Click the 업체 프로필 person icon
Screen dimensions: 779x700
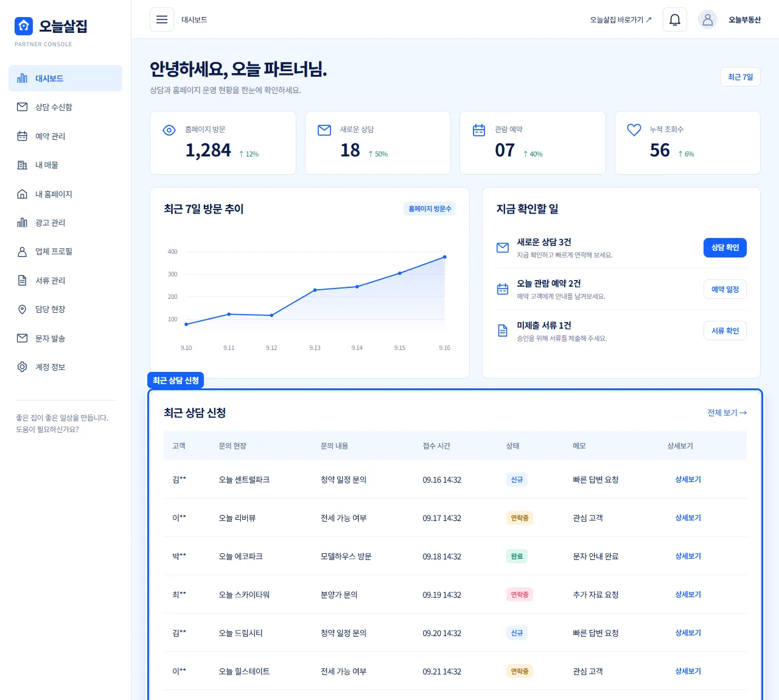pos(23,251)
